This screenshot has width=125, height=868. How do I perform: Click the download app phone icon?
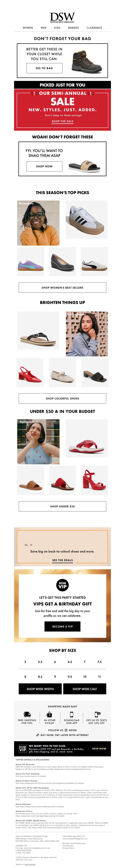tap(72, 715)
